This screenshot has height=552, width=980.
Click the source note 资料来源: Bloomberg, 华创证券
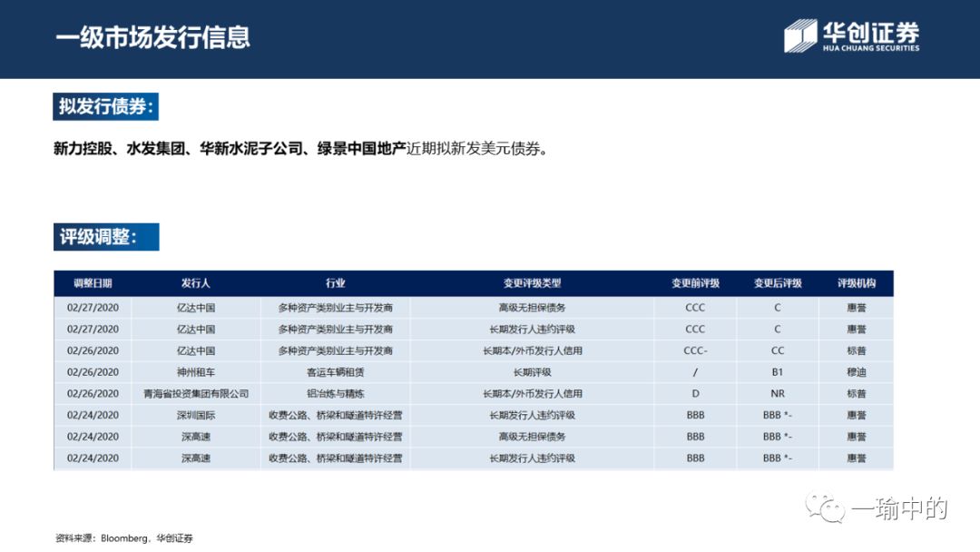click(123, 538)
